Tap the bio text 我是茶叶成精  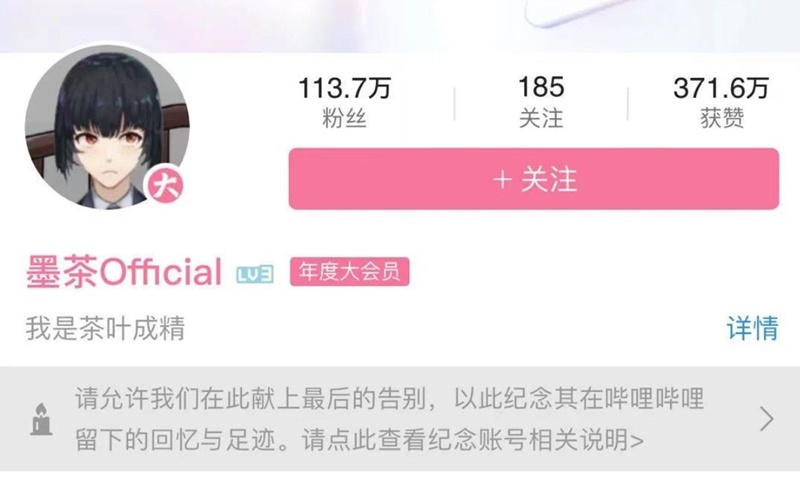(105, 328)
